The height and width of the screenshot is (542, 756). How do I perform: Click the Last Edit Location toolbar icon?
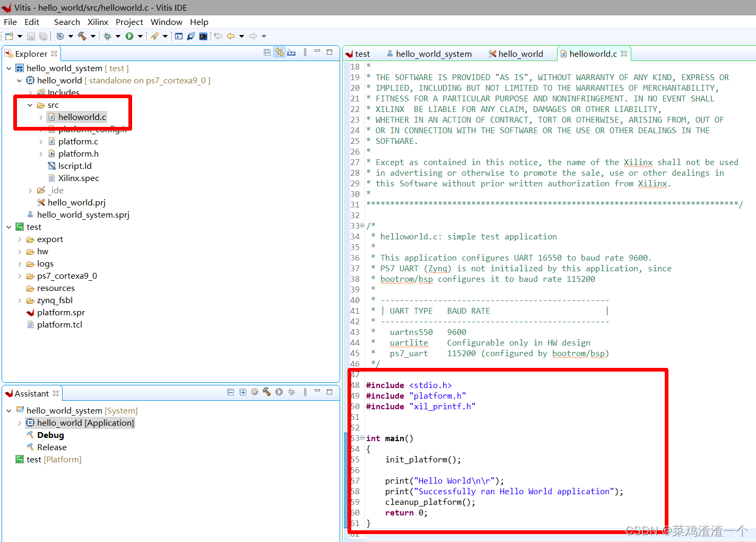coord(218,36)
